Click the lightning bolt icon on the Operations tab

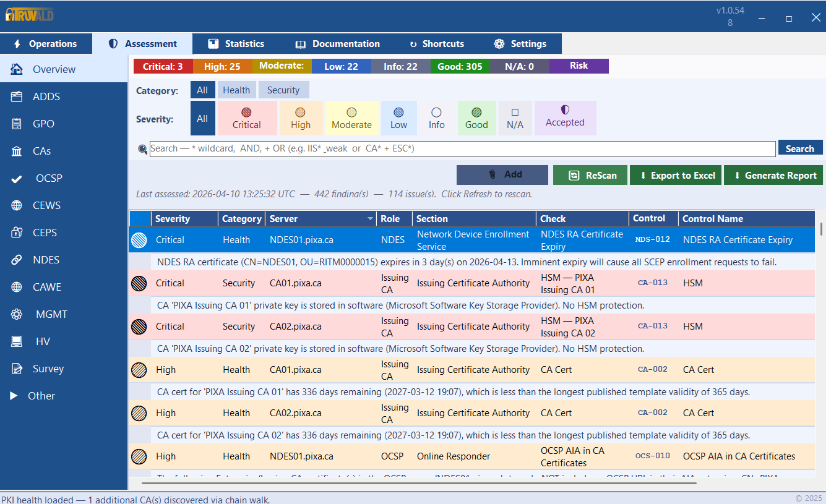click(17, 44)
